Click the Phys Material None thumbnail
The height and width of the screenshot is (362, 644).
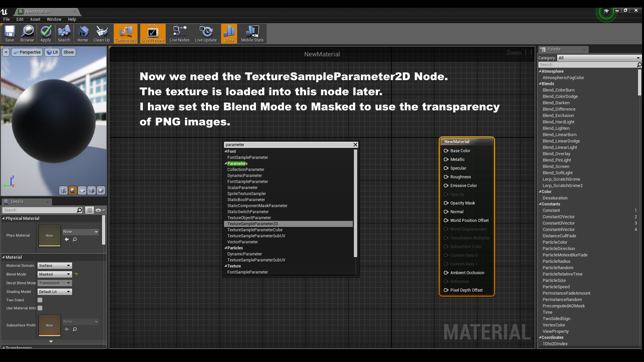pyautogui.click(x=49, y=235)
